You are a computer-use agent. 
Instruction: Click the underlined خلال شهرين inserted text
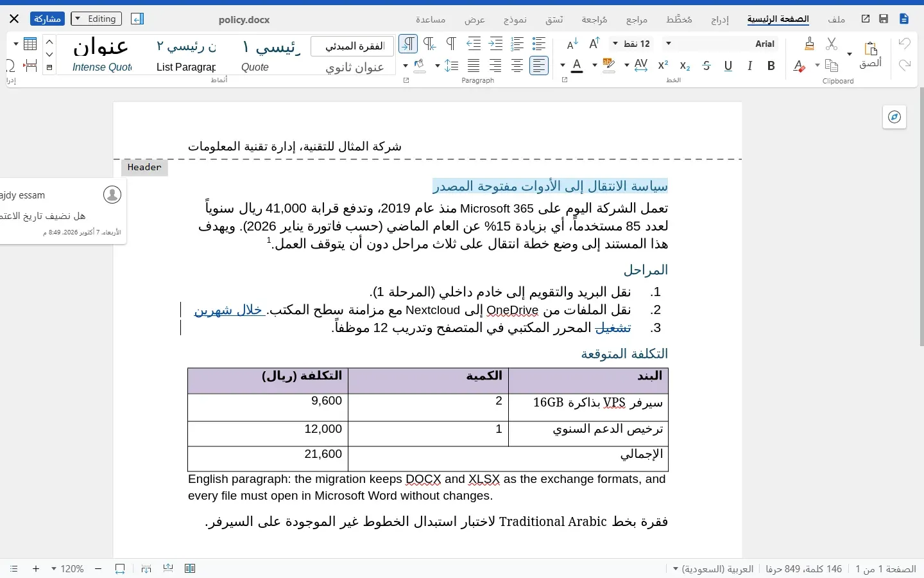tap(230, 310)
